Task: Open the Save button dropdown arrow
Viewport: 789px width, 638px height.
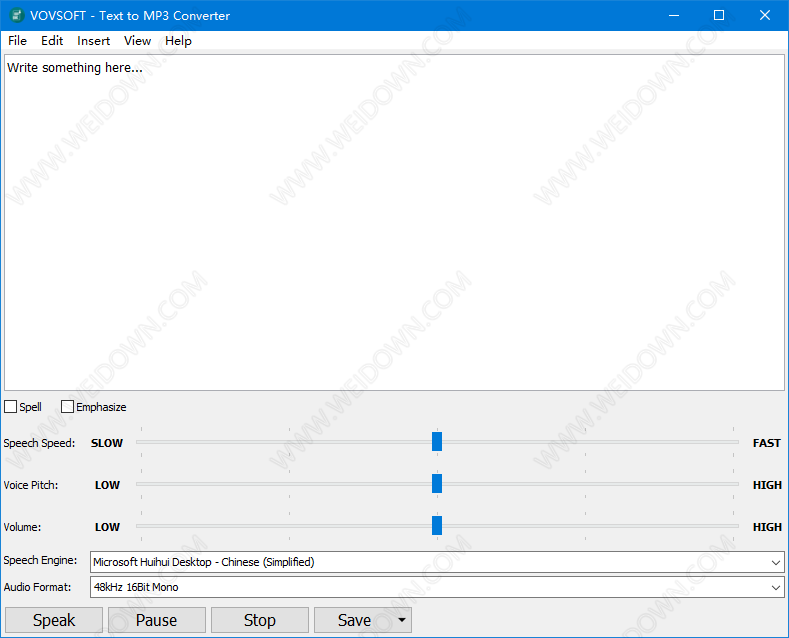Action: pyautogui.click(x=402, y=620)
